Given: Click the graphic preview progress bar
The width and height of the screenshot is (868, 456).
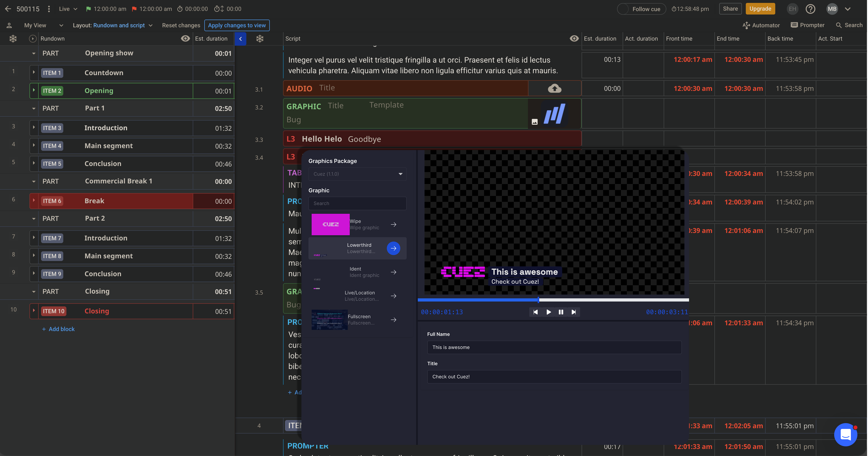Looking at the screenshot, I should coord(553,300).
